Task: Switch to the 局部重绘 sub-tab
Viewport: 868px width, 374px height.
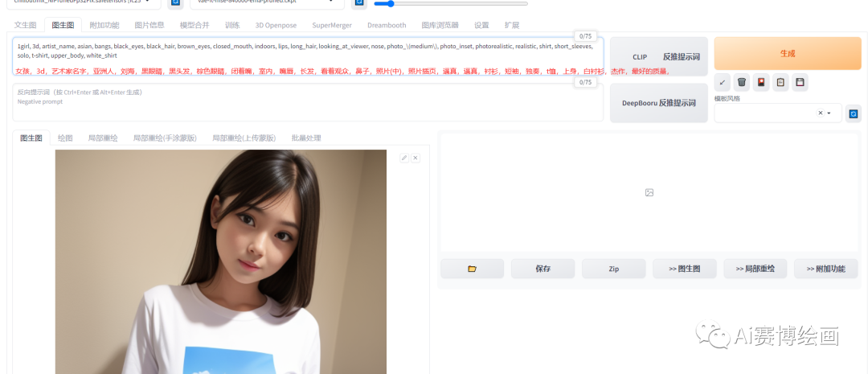Action: [103, 138]
